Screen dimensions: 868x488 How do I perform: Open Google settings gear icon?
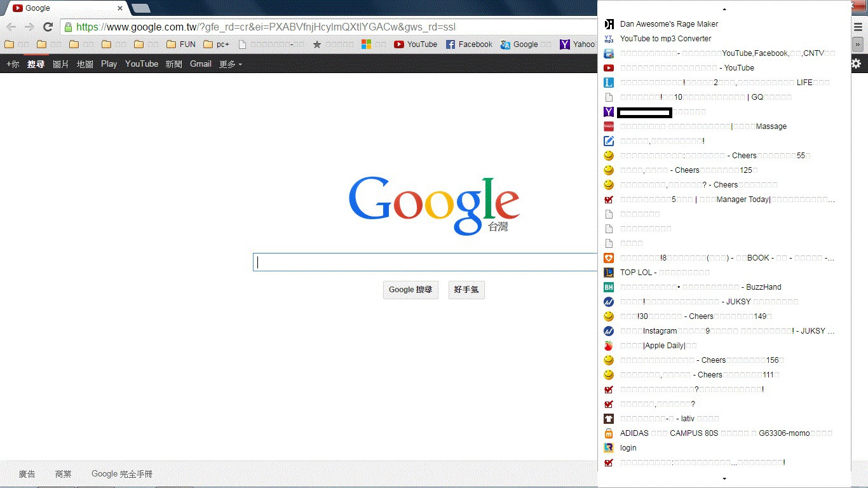pyautogui.click(x=857, y=64)
